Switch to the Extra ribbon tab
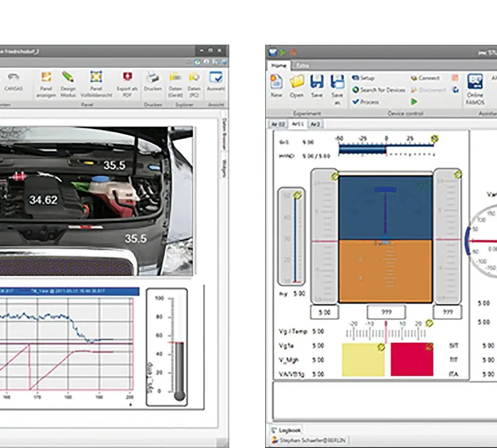This screenshot has height=448, width=497. tap(303, 66)
